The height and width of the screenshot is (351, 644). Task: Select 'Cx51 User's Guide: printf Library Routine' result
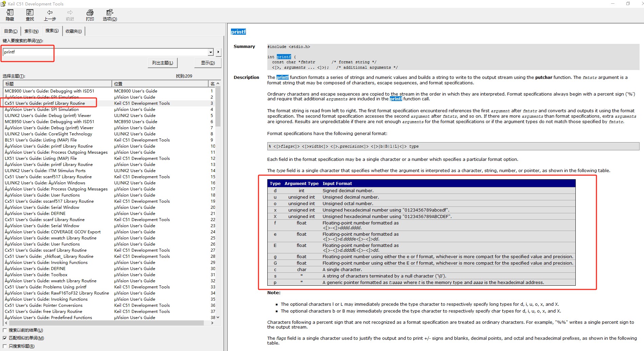45,103
